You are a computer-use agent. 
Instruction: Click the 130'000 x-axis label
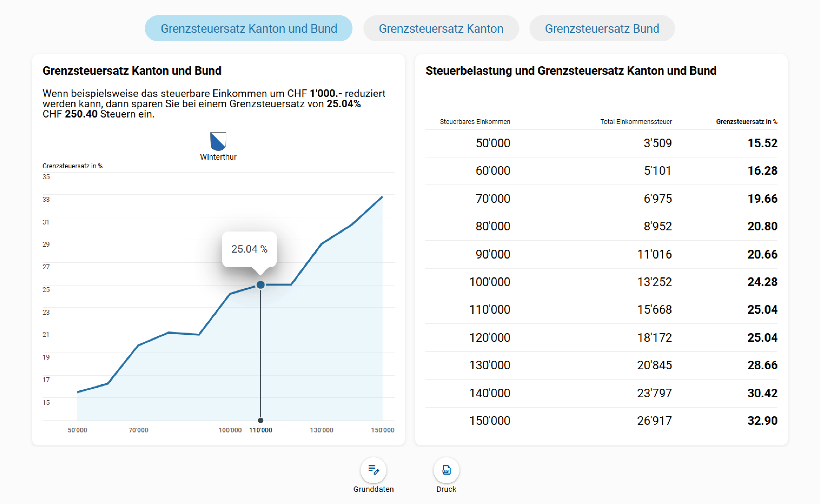[321, 430]
